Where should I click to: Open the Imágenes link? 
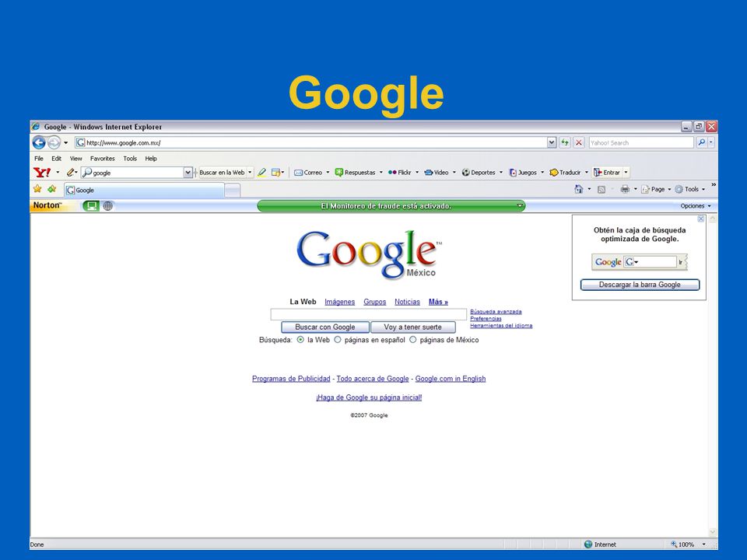[x=340, y=302]
